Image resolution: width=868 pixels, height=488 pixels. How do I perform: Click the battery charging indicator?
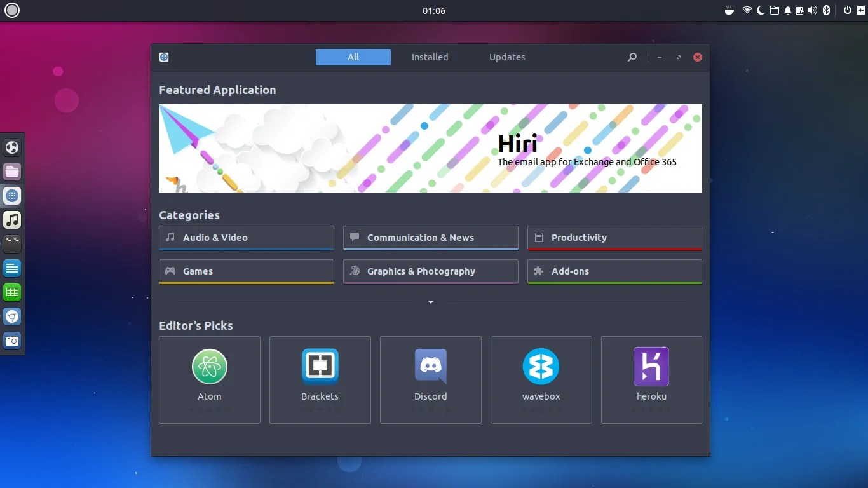pyautogui.click(x=800, y=10)
